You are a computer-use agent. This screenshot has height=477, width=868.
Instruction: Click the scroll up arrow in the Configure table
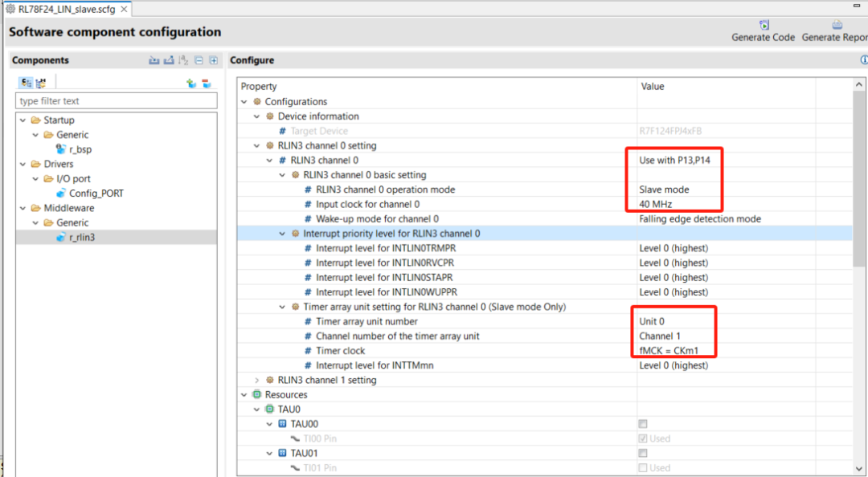point(858,84)
